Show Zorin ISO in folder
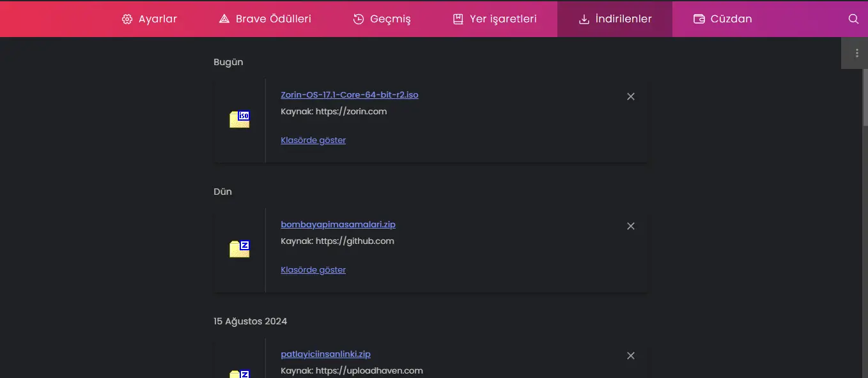The height and width of the screenshot is (378, 868). click(x=313, y=140)
